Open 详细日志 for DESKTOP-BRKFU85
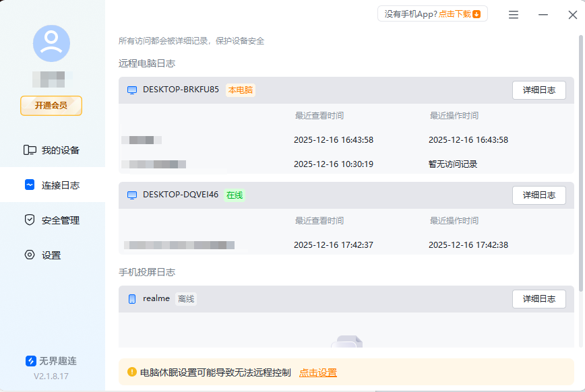The height and width of the screenshot is (392, 585). (x=538, y=90)
